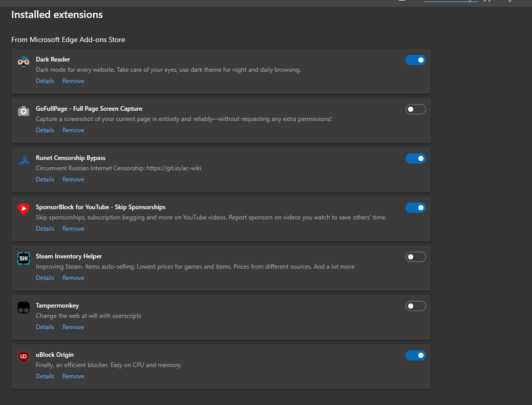532x405 pixels.
Task: Click the Dark Reader extension icon
Action: [x=24, y=62]
